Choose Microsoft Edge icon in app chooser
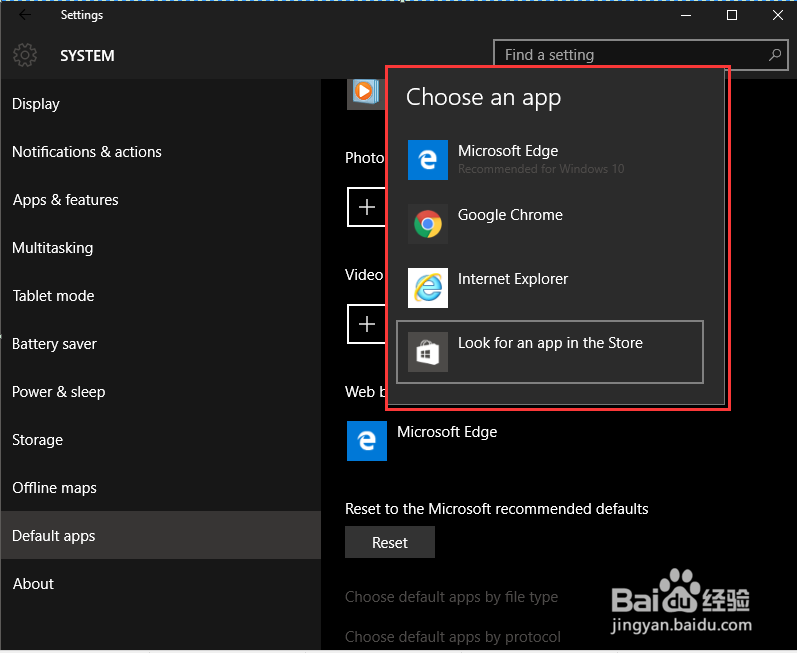Image resolution: width=797 pixels, height=653 pixels. (x=428, y=160)
